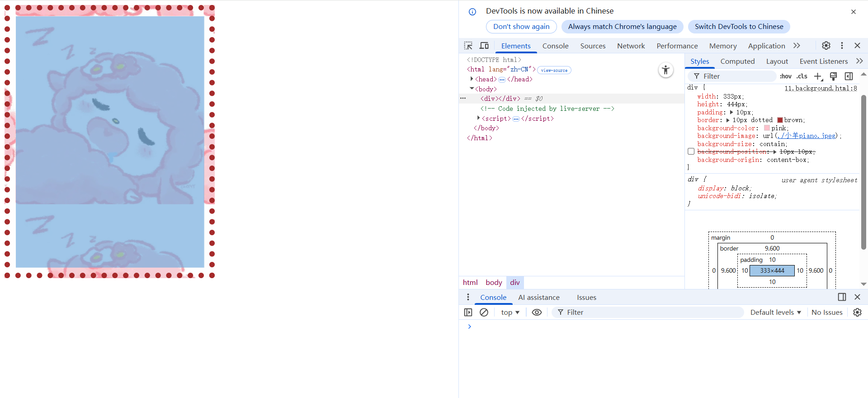Open AI assistance drawer tab
The height and width of the screenshot is (398, 868).
point(539,297)
